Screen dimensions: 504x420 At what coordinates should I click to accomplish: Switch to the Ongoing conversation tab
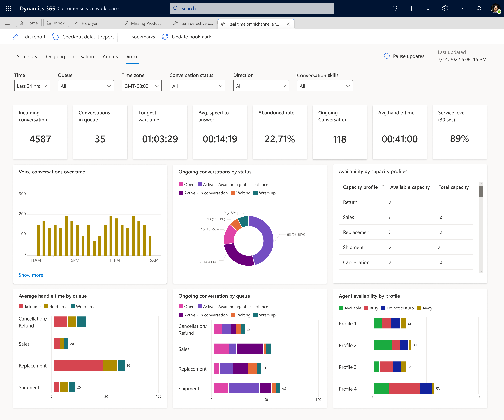click(x=70, y=56)
